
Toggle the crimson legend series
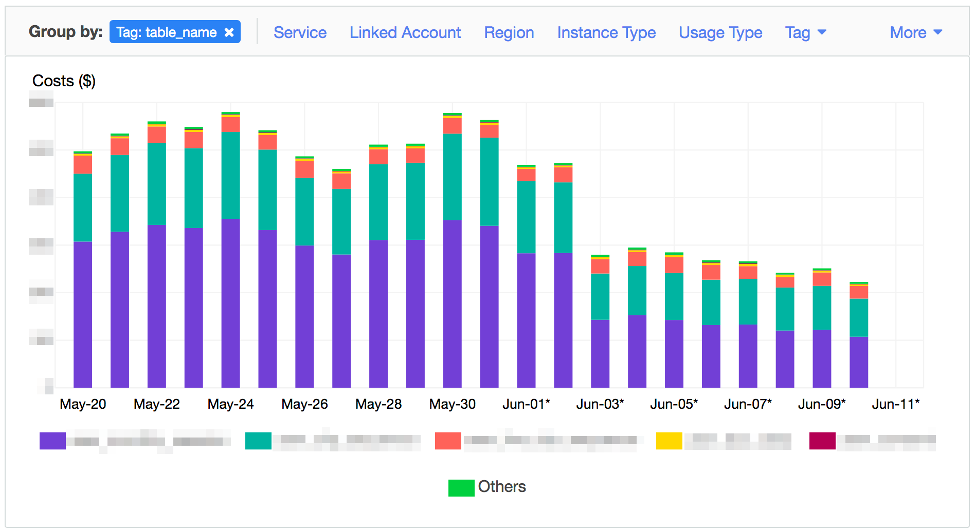[822, 440]
